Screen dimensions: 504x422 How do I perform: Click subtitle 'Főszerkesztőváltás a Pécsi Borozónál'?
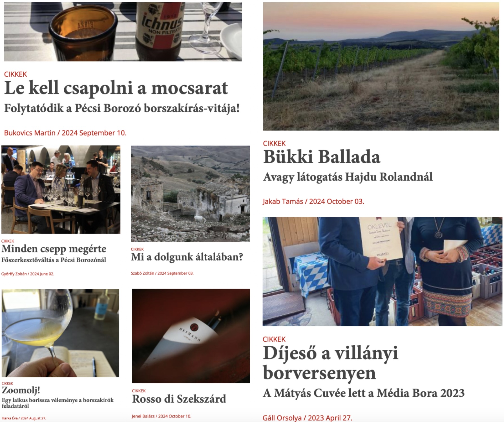[x=54, y=260]
